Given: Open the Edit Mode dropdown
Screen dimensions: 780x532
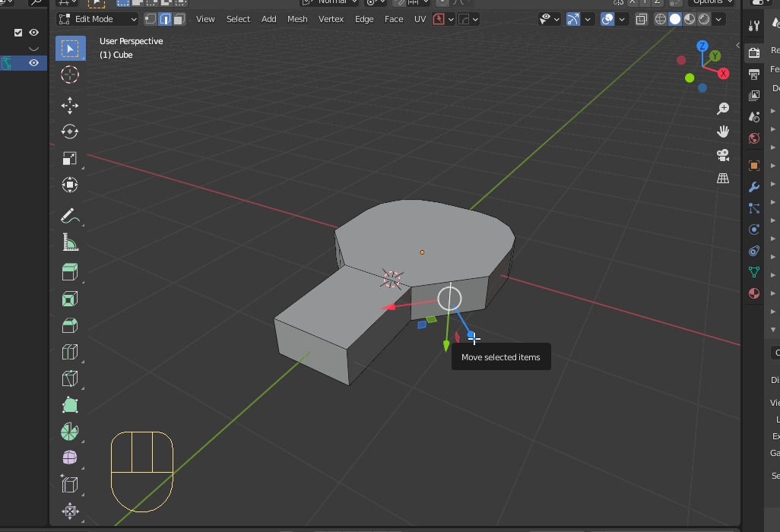Looking at the screenshot, I should [97, 19].
